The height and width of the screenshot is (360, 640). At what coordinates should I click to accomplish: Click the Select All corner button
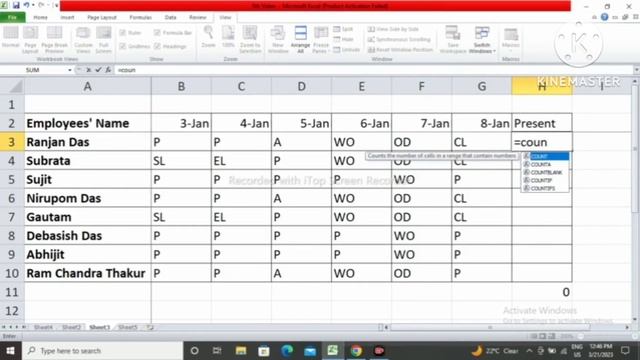(12, 86)
